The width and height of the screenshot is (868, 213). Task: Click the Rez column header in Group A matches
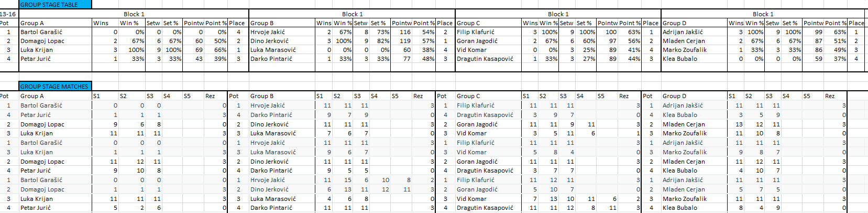(210, 96)
